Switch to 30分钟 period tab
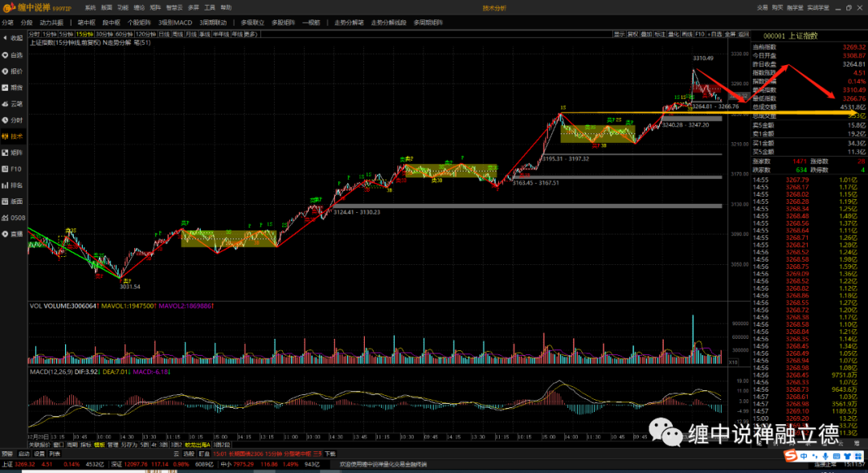Viewport: 868px width, 473px height. [104, 35]
